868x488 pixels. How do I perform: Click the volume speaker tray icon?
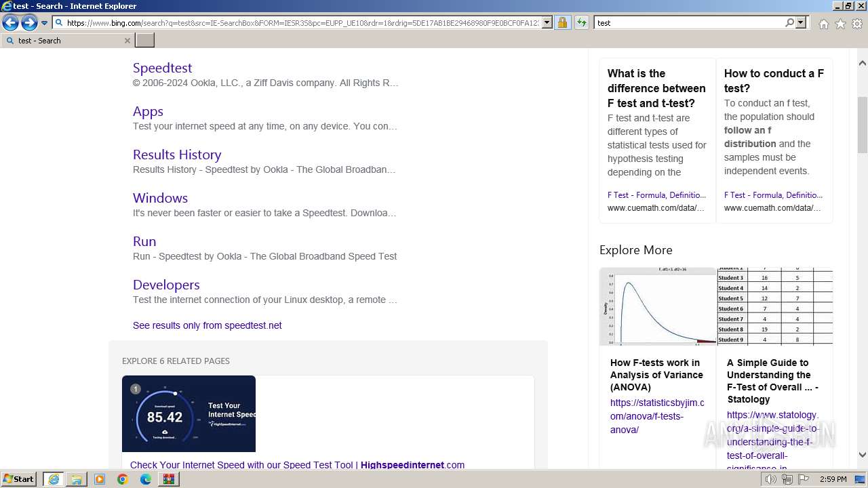click(x=771, y=479)
